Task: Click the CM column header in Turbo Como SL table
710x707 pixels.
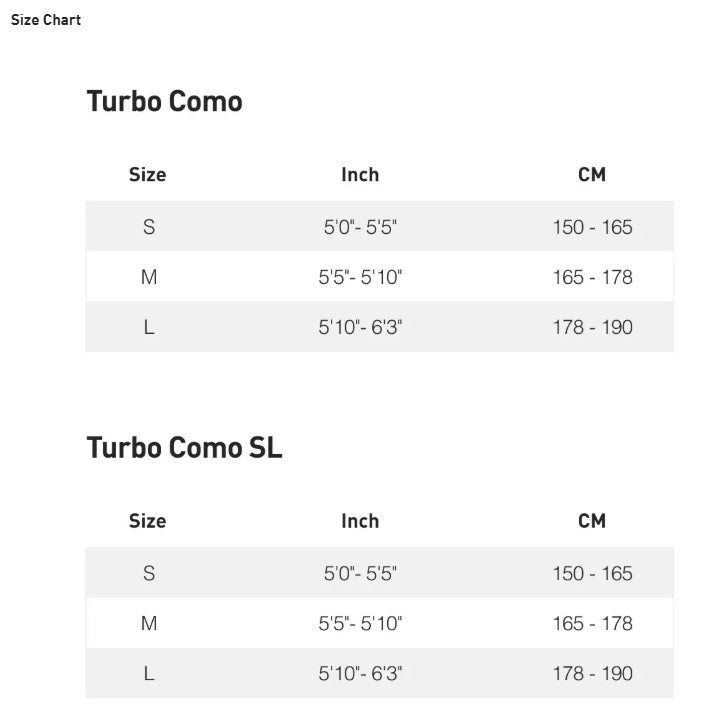Action: pos(592,521)
